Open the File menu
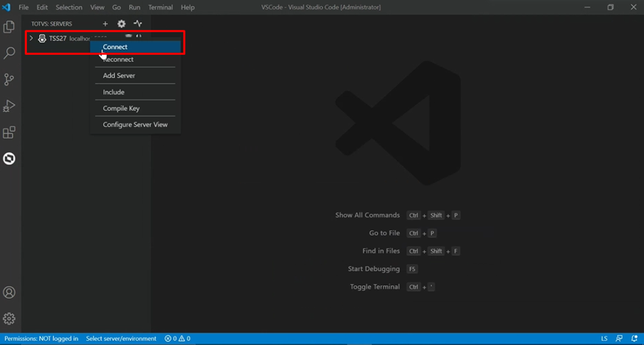The height and width of the screenshot is (345, 644). (24, 7)
